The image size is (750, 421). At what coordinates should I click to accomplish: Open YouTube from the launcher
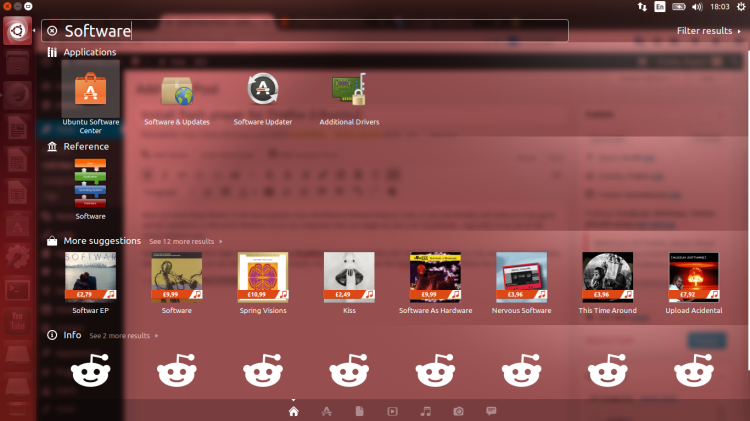tap(17, 322)
